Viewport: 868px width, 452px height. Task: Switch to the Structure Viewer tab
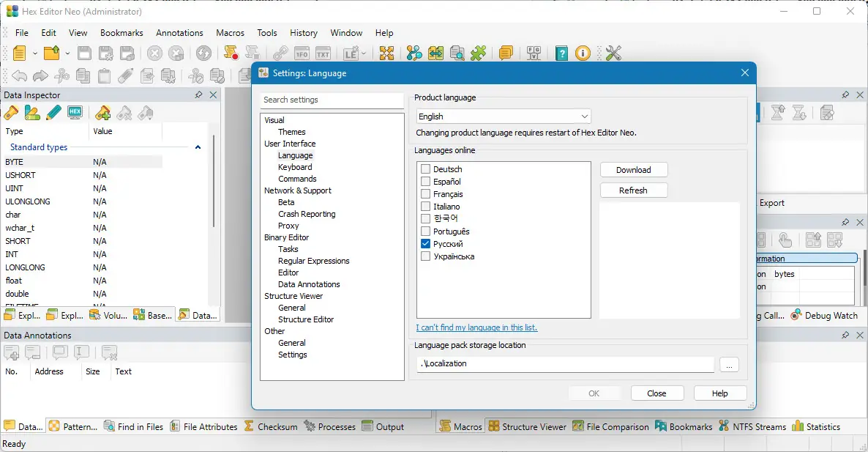(527, 426)
